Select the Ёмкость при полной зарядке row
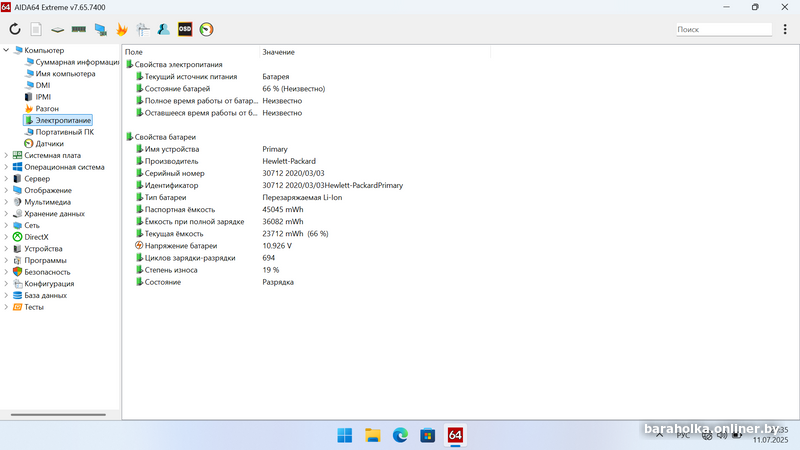The height and width of the screenshot is (450, 800). pyautogui.click(x=219, y=222)
